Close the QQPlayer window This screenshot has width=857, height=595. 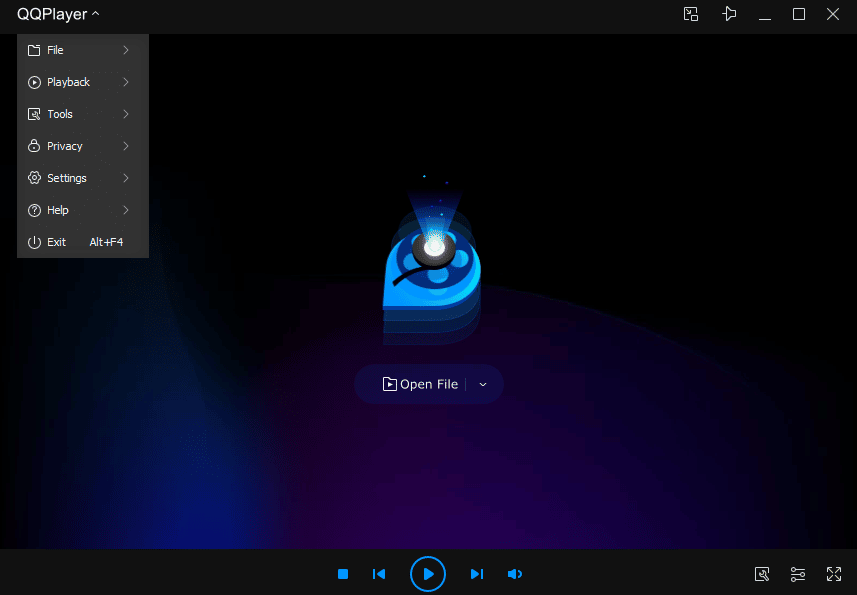coord(833,14)
